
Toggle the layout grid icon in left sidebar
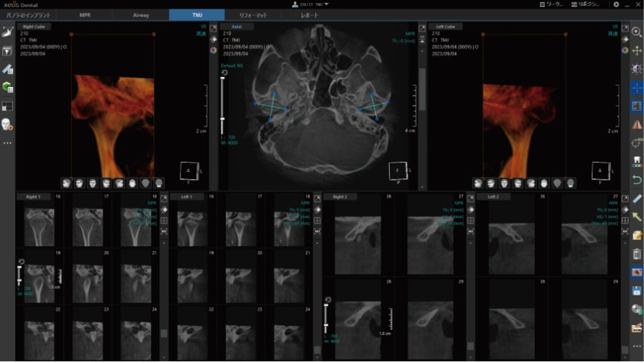7,106
